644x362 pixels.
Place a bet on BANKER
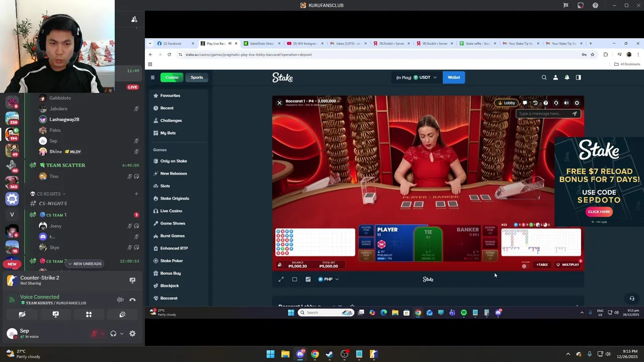point(461,244)
